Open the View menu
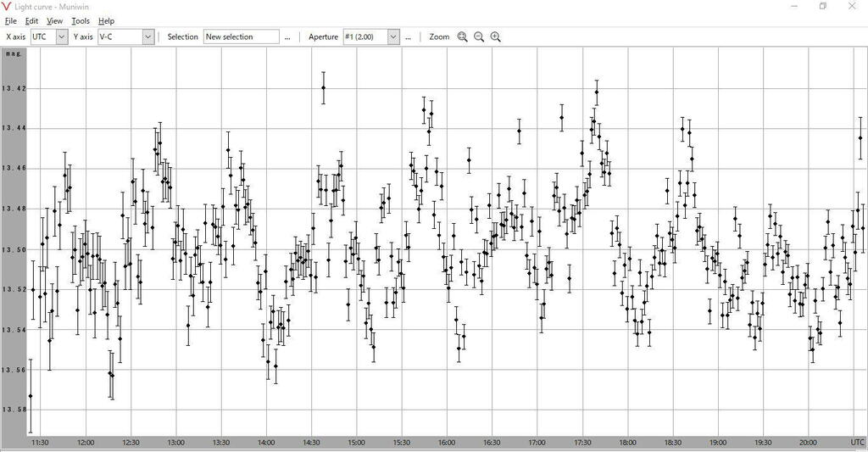Screen dimensions: 868x452 [x=54, y=21]
